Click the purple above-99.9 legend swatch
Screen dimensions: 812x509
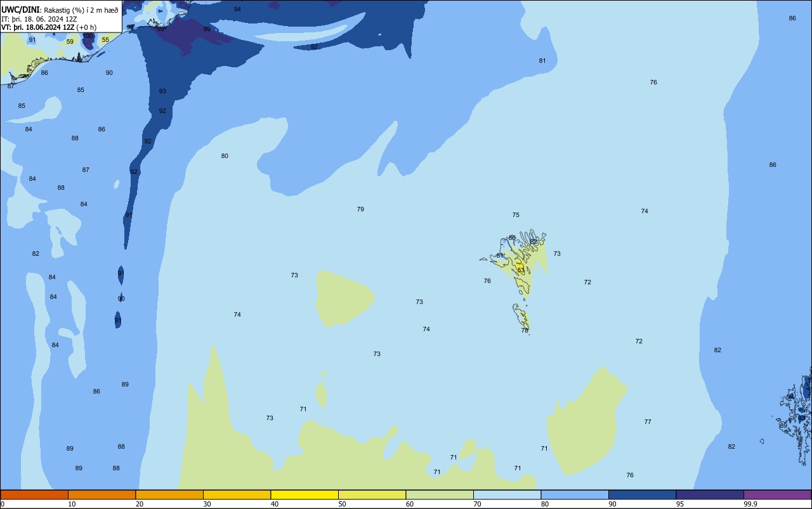[777, 494]
